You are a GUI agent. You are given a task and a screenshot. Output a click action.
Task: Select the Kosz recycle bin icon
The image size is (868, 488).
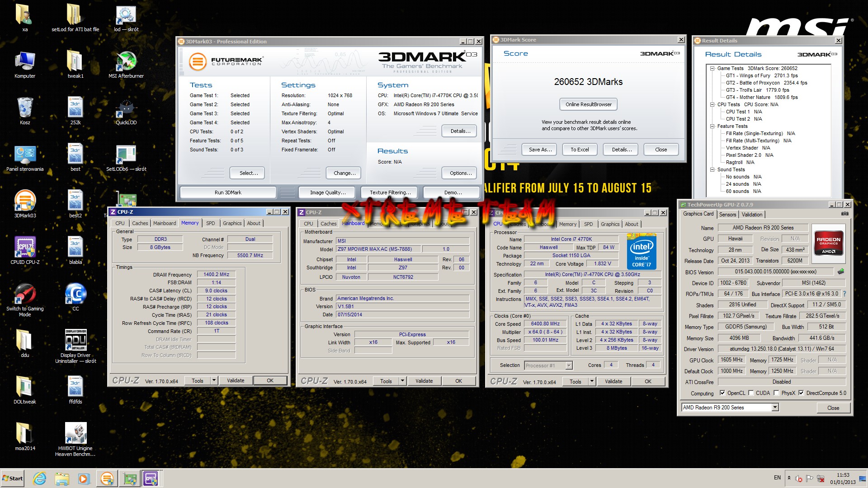pos(25,111)
